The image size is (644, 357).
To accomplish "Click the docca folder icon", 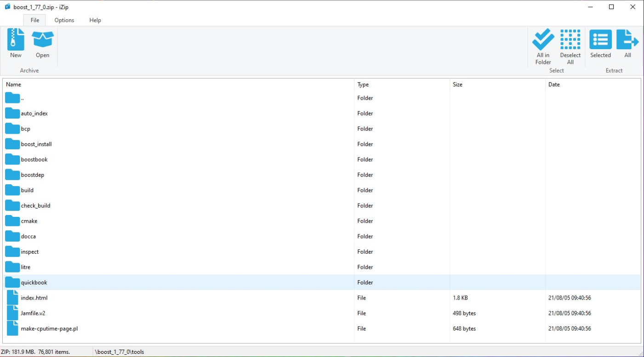I will (12, 236).
